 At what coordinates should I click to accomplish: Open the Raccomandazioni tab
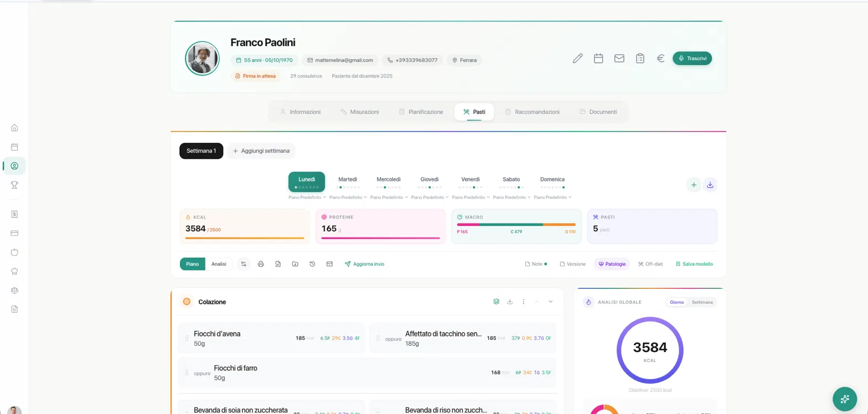(533, 112)
